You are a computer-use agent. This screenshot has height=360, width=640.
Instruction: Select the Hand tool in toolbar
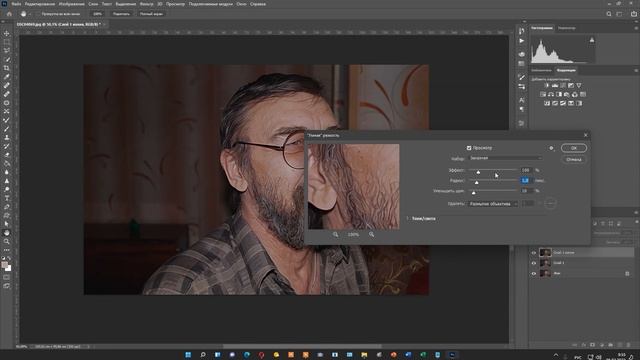[7, 233]
